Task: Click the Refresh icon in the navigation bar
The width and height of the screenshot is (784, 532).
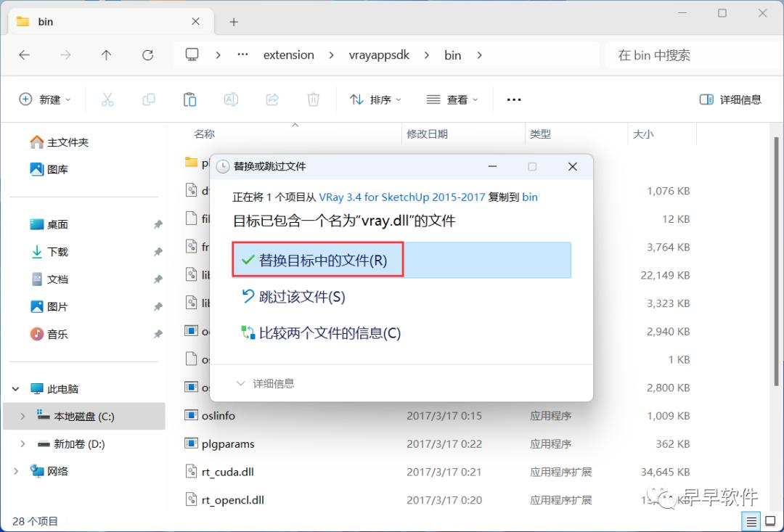Action: pyautogui.click(x=147, y=54)
